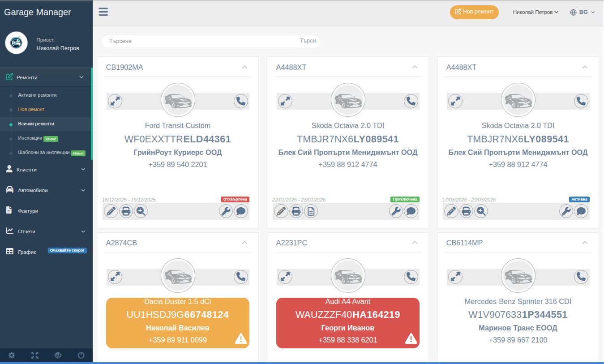Click the orange Нов ремонт button

474,12
